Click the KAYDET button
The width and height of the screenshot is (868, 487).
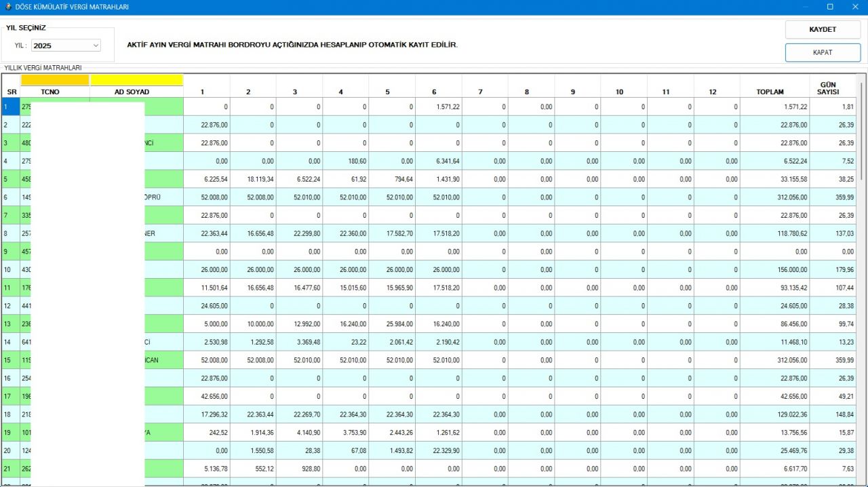point(823,30)
